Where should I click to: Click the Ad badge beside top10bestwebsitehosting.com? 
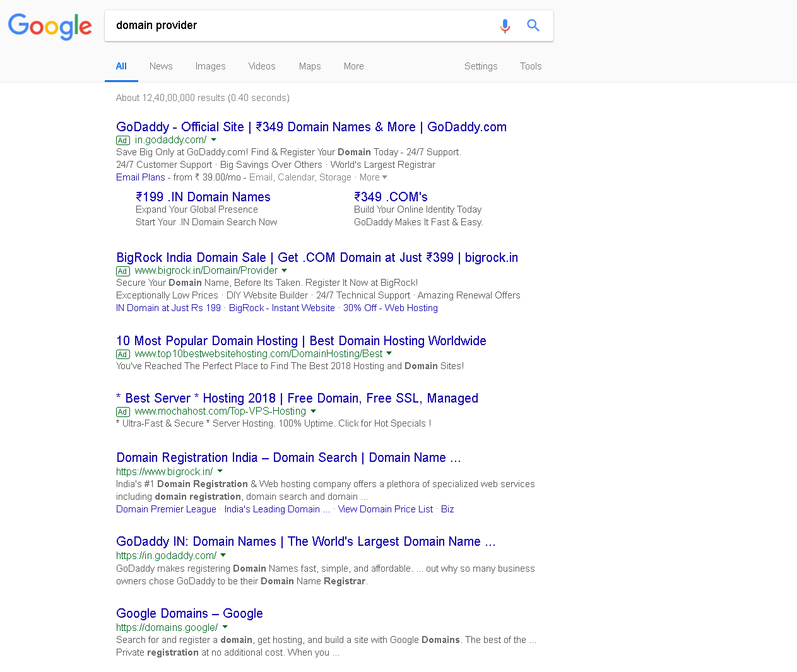(123, 355)
